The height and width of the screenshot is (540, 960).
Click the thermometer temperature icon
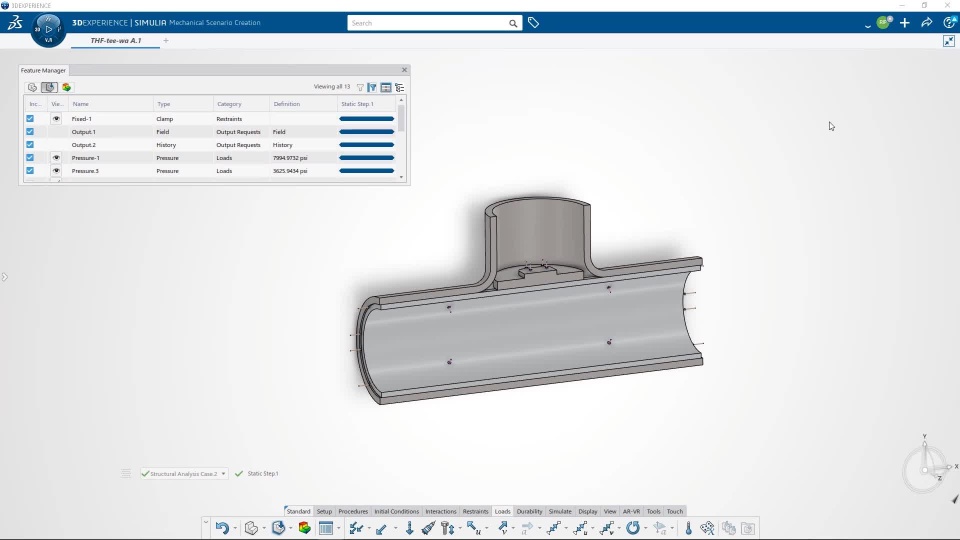(x=689, y=528)
